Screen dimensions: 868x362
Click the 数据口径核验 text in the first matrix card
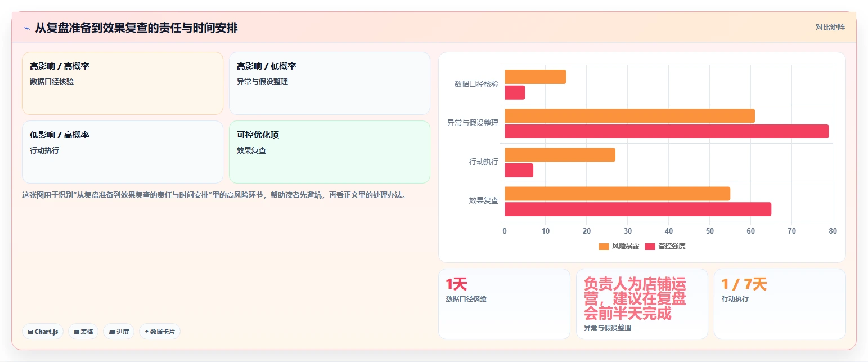click(x=52, y=82)
